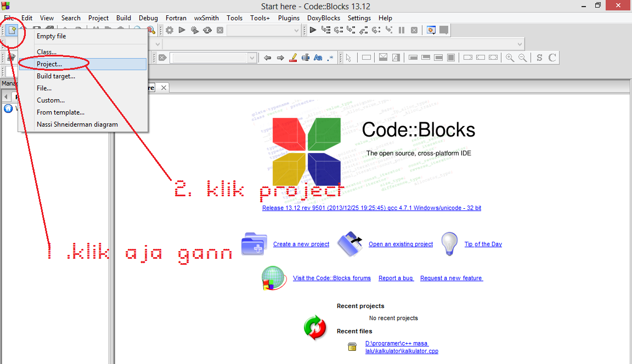Open the Settings menu
Screen dimensions: 632x364
[359, 18]
